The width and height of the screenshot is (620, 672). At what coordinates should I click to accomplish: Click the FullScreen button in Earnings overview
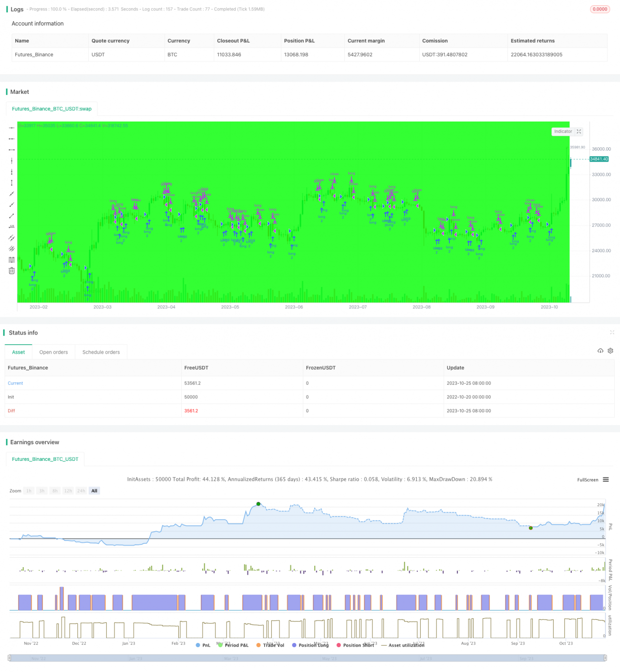point(588,480)
